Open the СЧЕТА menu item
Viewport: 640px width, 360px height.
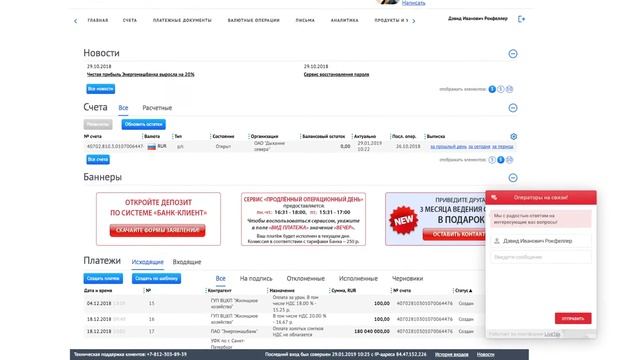(130, 20)
